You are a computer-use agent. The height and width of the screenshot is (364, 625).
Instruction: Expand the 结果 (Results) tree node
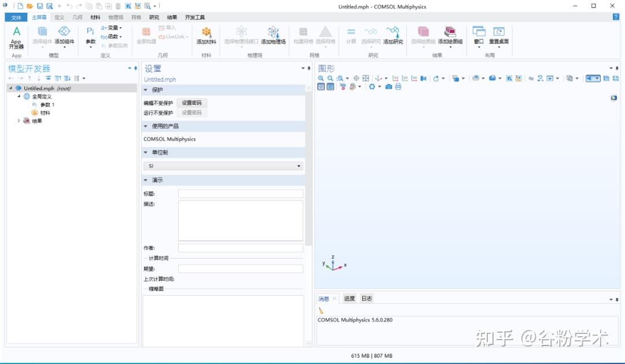pos(18,120)
